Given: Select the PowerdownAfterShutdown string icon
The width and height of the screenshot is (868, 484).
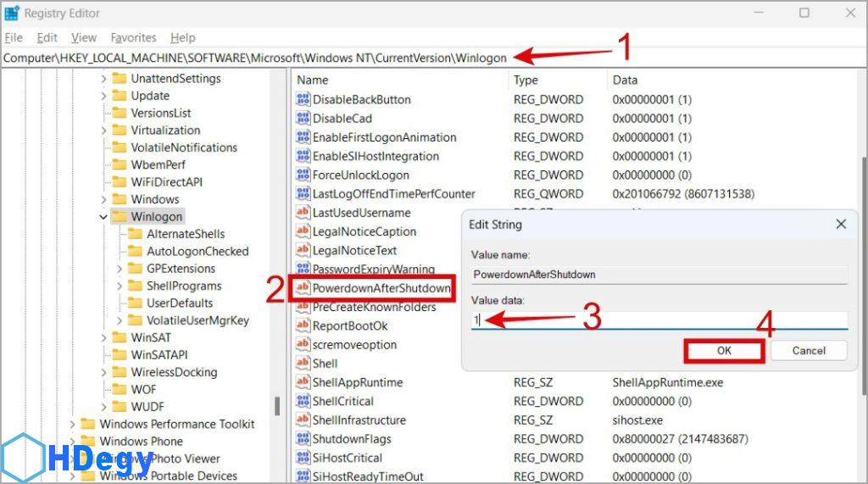Looking at the screenshot, I should [303, 289].
